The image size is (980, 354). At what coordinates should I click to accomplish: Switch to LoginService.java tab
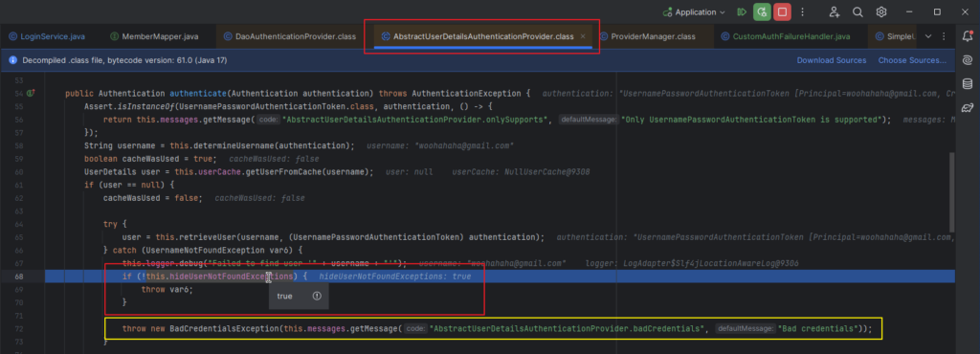tap(46, 37)
